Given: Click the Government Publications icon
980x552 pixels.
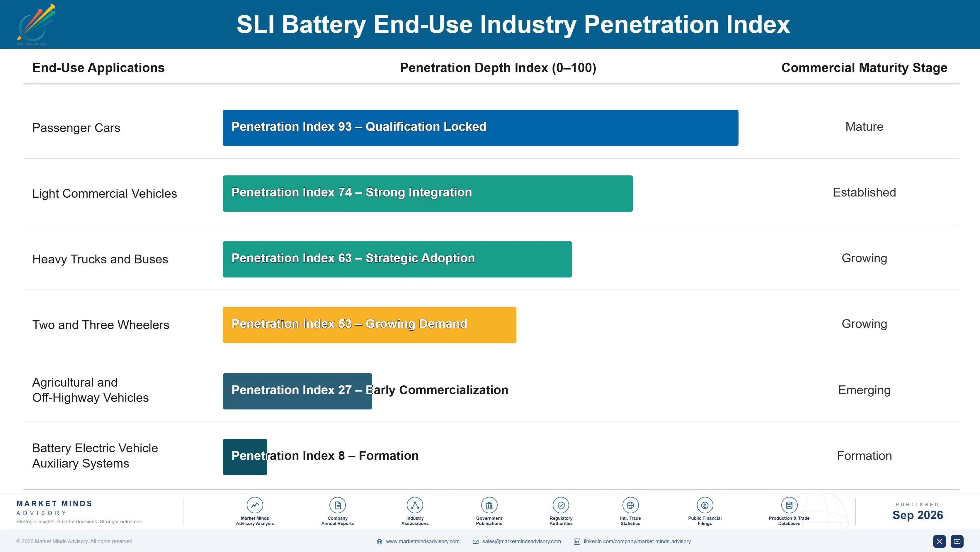Looking at the screenshot, I should (x=489, y=505).
